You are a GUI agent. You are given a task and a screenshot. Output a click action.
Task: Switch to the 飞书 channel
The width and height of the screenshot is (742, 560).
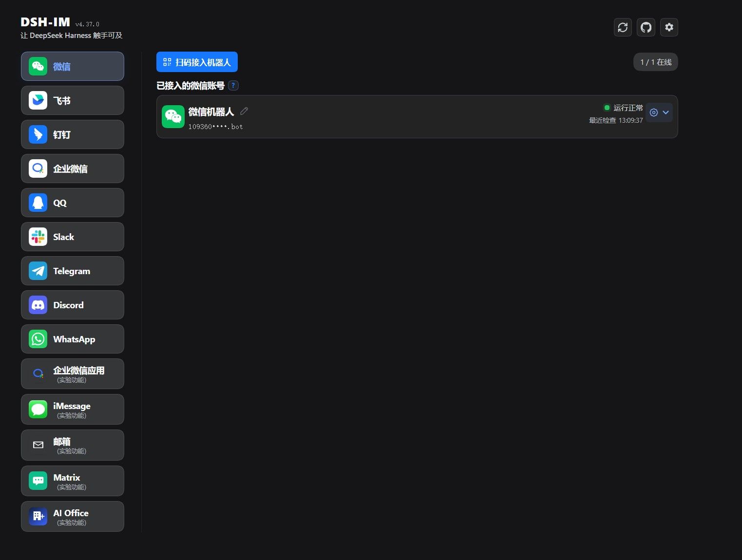(73, 100)
